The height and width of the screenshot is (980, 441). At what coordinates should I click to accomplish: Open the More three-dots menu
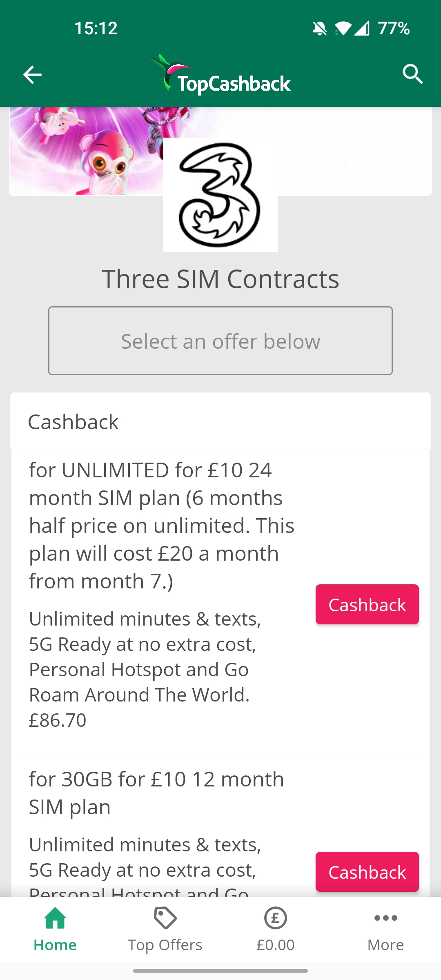pos(385,918)
